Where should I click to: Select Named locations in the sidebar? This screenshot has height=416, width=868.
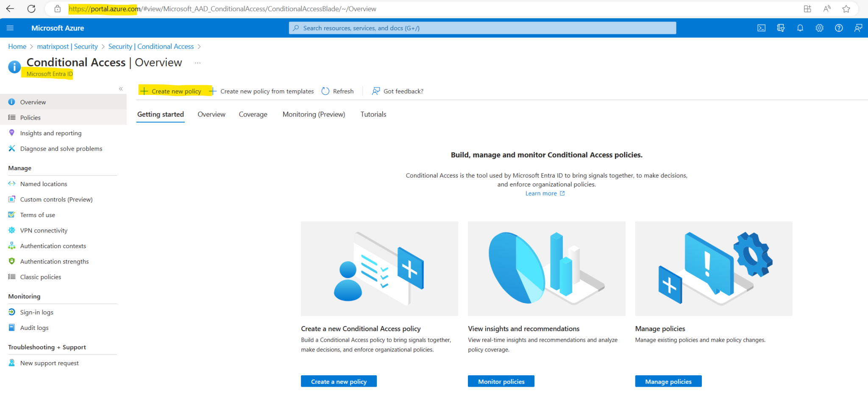pos(44,184)
